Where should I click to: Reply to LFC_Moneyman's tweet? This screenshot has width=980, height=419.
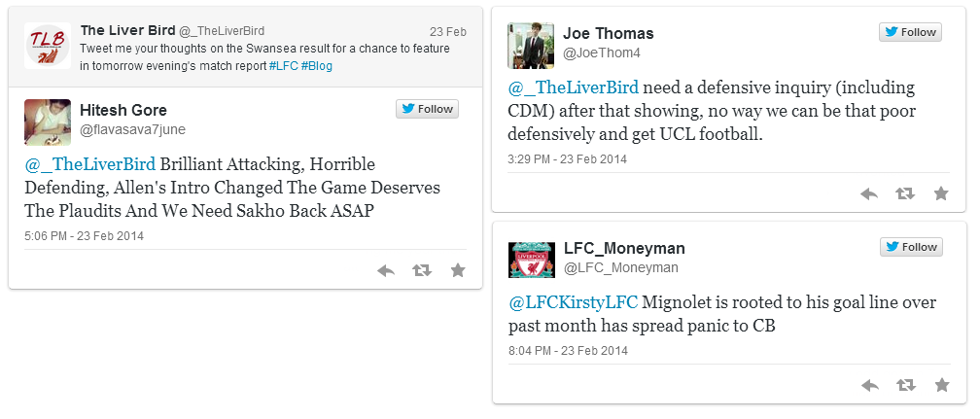(869, 385)
